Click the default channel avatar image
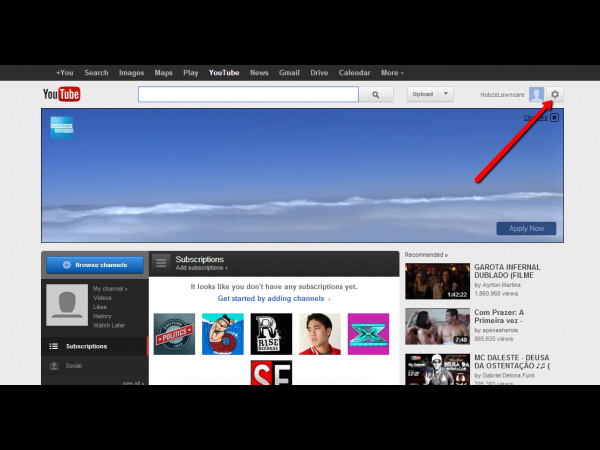 coord(67,305)
